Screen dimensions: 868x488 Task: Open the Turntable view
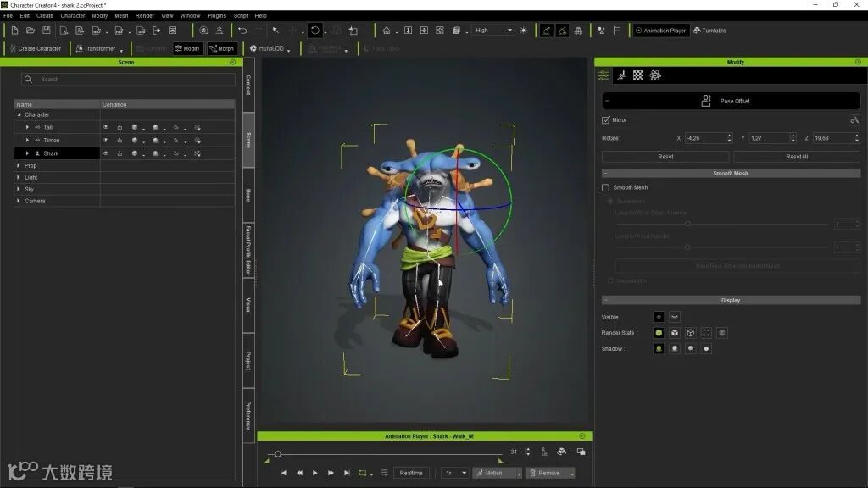[709, 30]
